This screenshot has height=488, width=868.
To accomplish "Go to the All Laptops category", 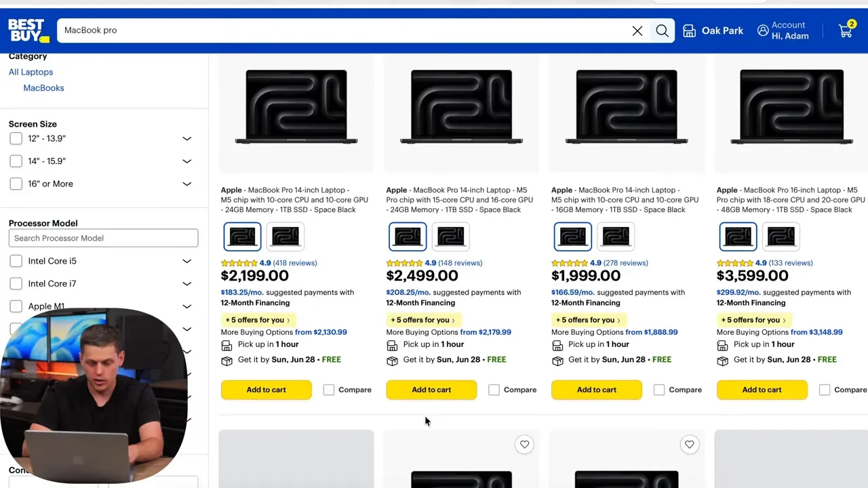I will (31, 72).
